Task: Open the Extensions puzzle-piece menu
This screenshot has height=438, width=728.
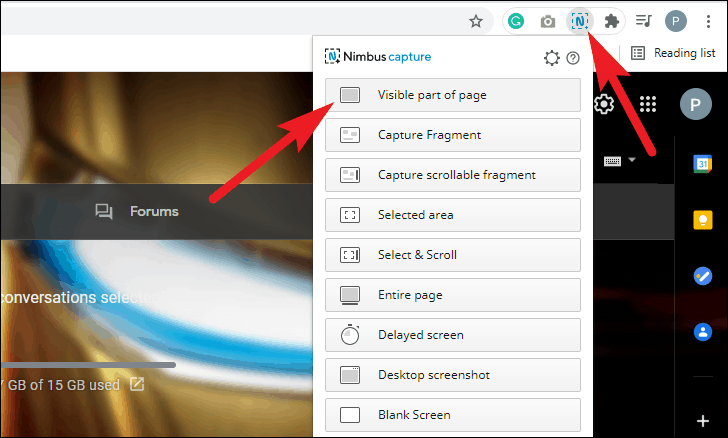Action: coord(611,21)
